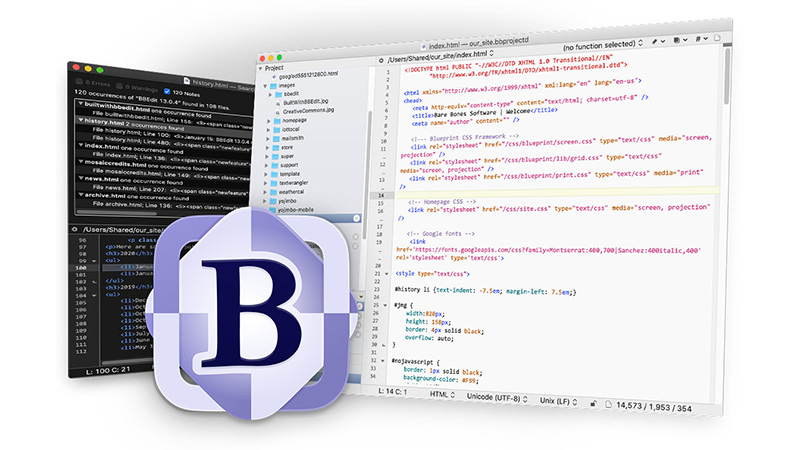
Task: Click L: 100 C: 21 in dark window
Action: click(x=108, y=370)
